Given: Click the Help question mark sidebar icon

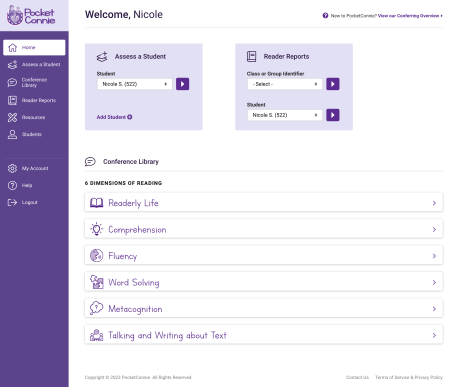Looking at the screenshot, I should (12, 185).
